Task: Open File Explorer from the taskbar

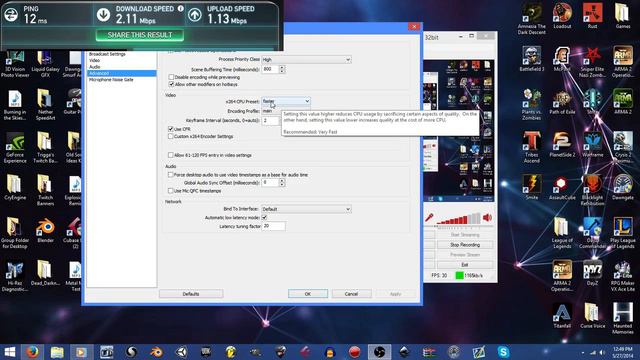Action: [57, 351]
